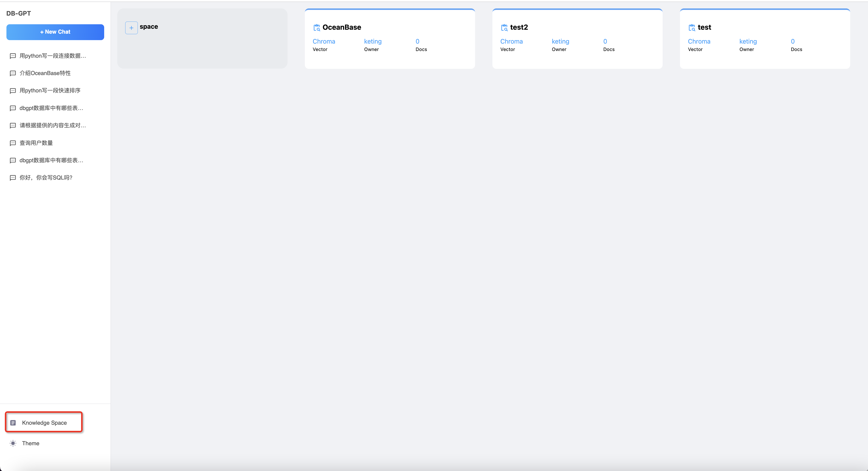Open the Knowledge Space menu item
868x471 pixels.
tap(44, 422)
